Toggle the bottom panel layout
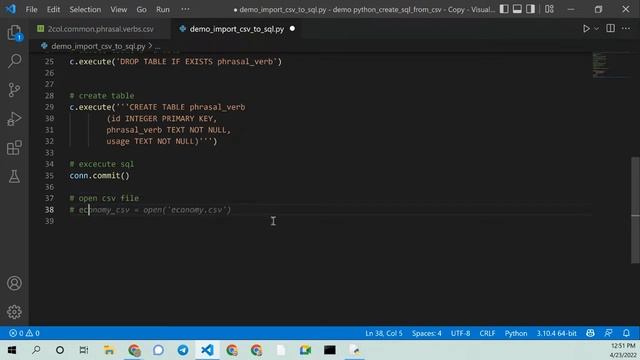 517,9
